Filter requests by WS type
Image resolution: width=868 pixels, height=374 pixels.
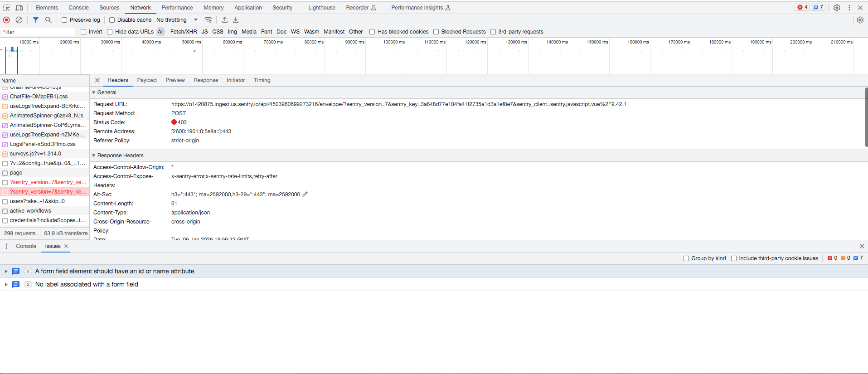(295, 32)
